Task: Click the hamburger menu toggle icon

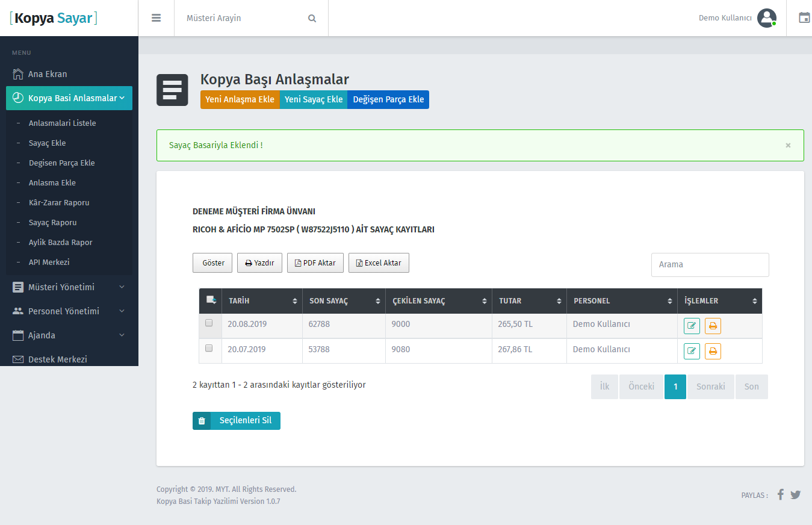Action: (156, 18)
